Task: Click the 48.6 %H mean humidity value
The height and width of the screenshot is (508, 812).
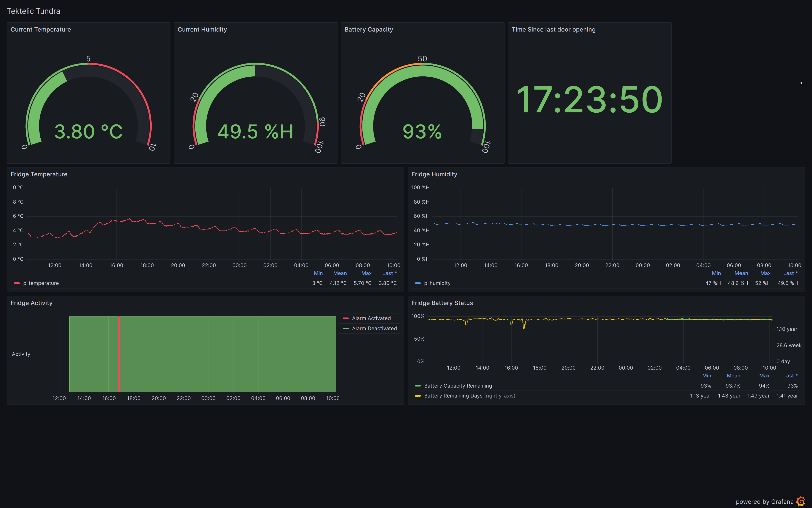Action: click(x=738, y=283)
